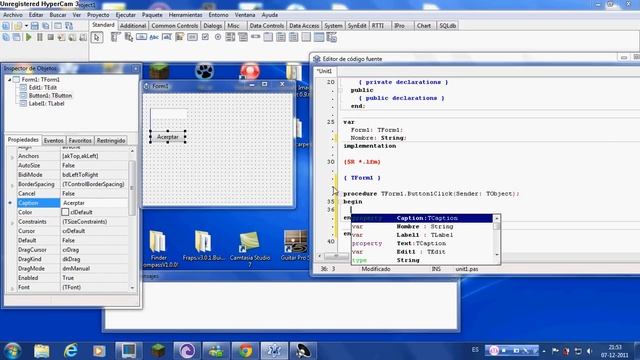Image resolution: width=640 pixels, height=360 pixels.
Task: Select the TPanel component icon
Action: pyautogui.click(x=306, y=37)
